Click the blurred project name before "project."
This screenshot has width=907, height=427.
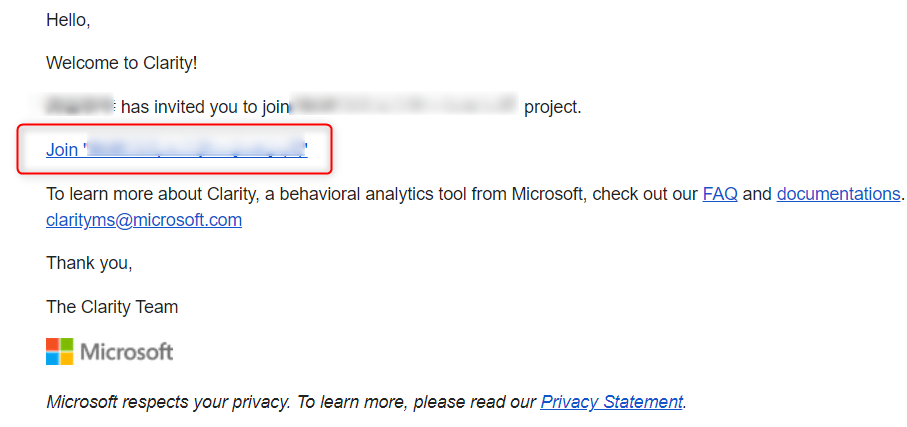click(404, 106)
